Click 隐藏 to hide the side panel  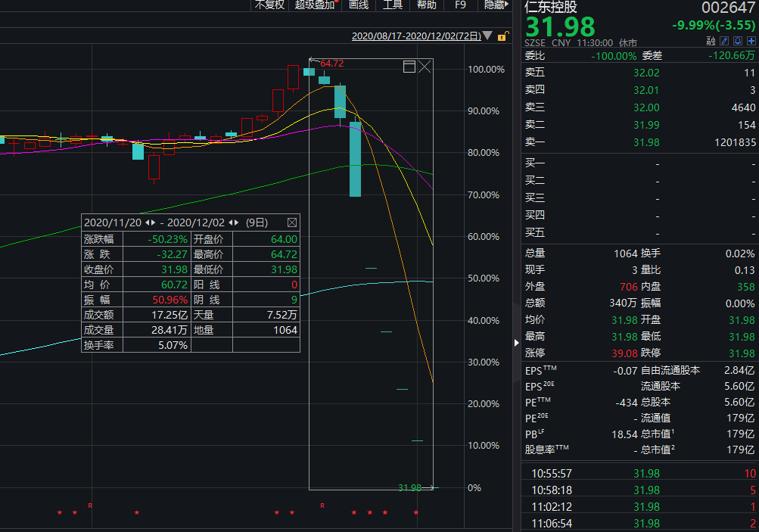(496, 5)
